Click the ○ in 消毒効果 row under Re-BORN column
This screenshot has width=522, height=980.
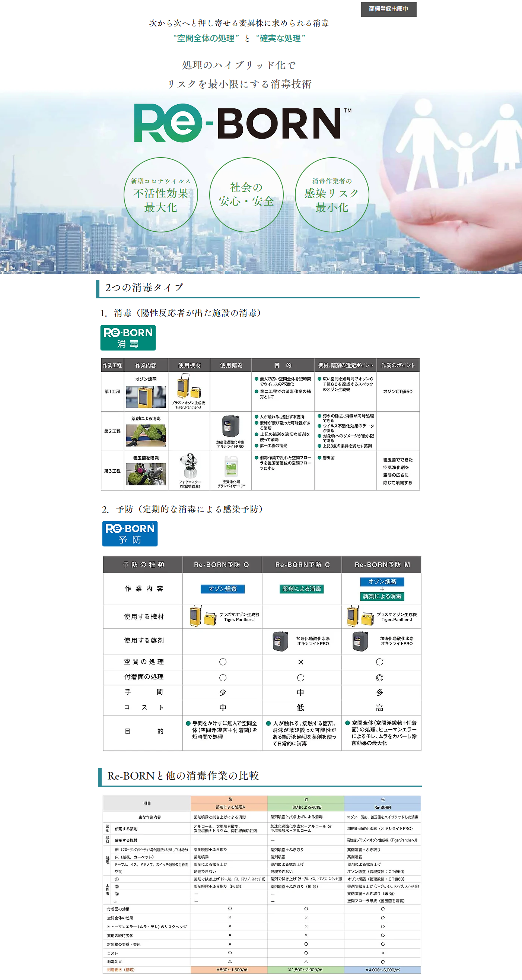click(382, 962)
